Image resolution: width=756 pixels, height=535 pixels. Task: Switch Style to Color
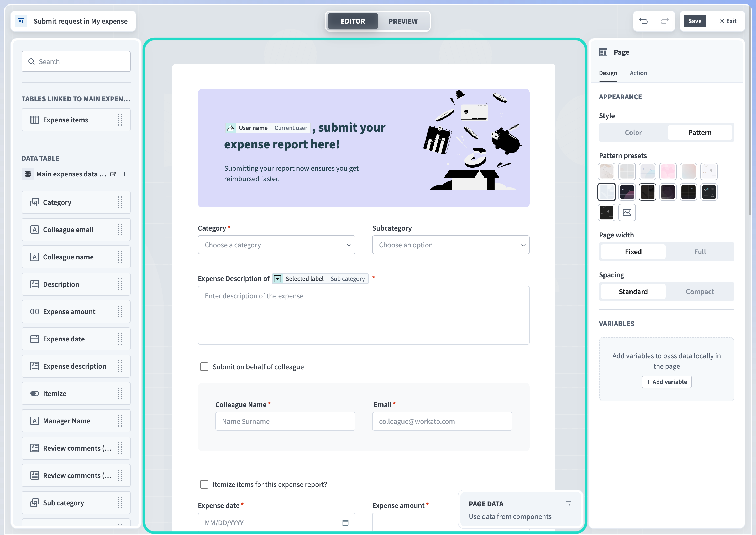pos(633,132)
